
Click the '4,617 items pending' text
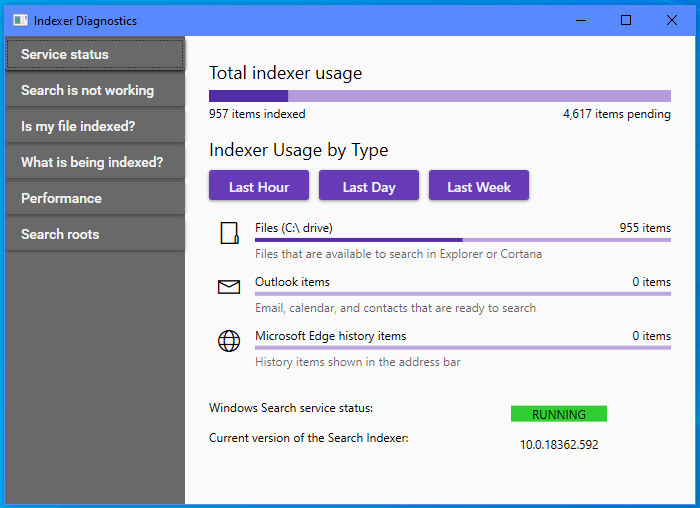coord(617,114)
